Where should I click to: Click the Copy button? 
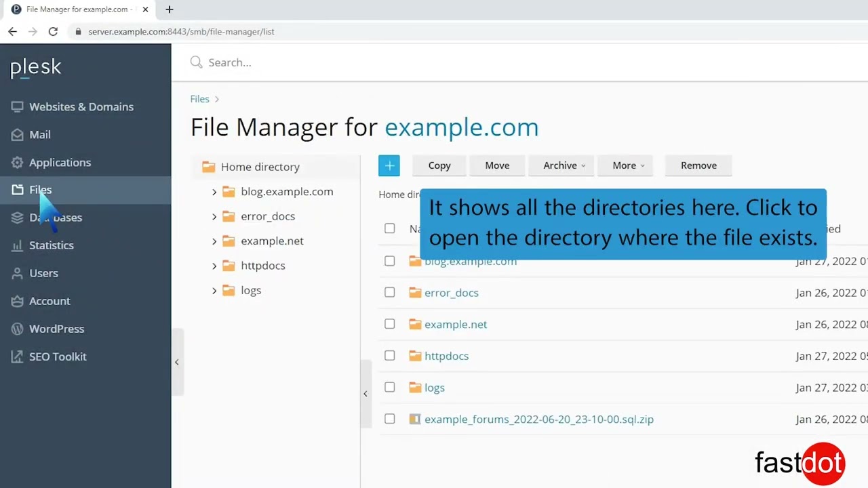click(439, 165)
